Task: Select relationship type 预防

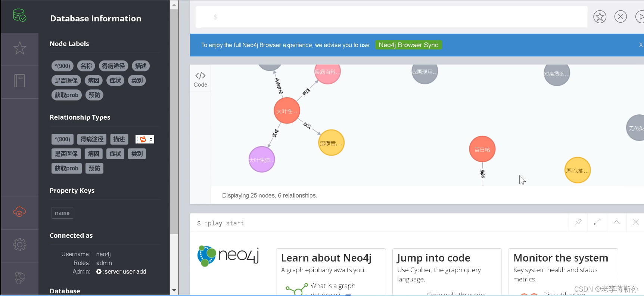Action: (x=94, y=168)
